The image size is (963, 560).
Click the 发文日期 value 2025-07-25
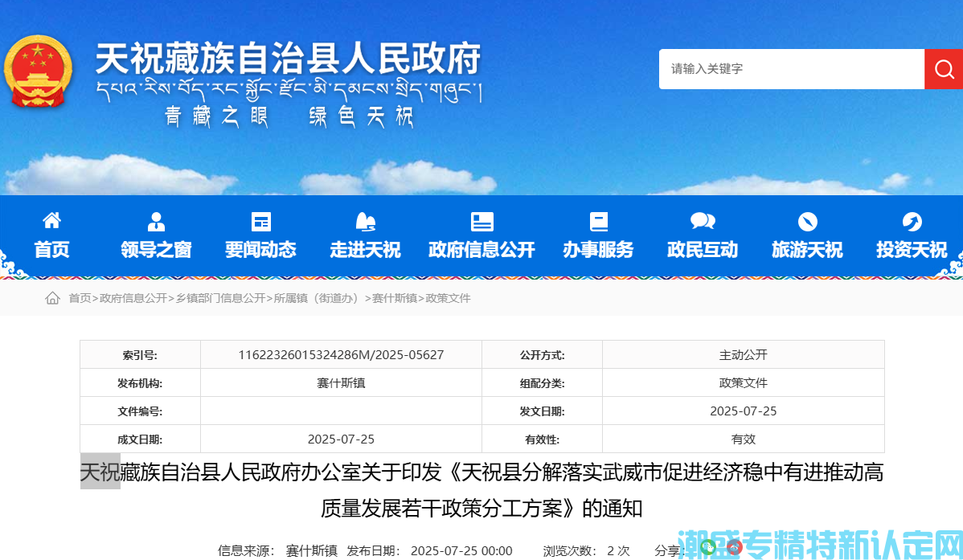point(743,411)
